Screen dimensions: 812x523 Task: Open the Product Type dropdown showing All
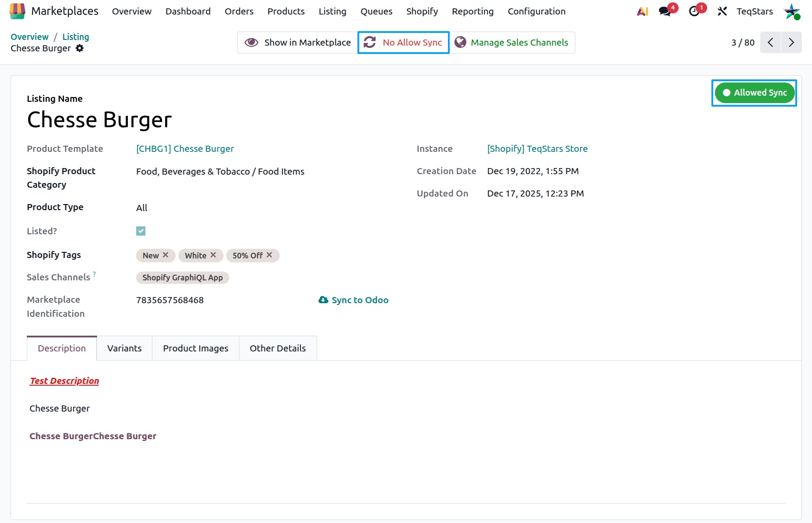[x=141, y=208]
